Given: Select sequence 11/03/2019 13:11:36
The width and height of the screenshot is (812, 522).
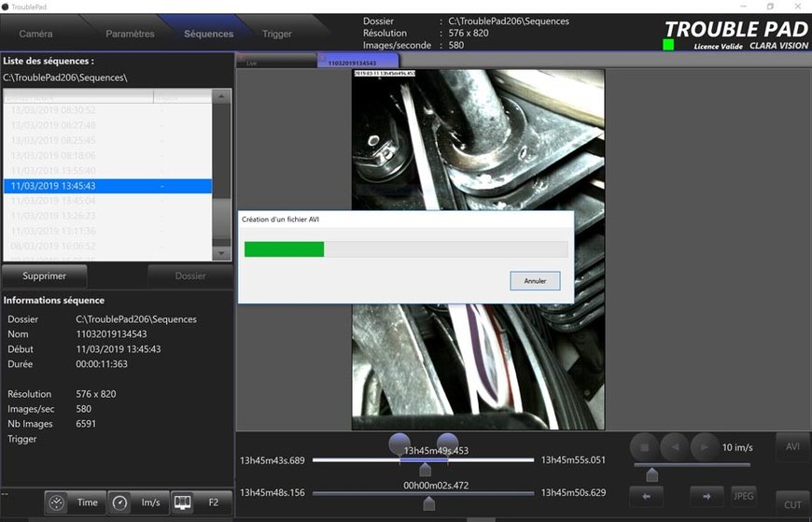Looking at the screenshot, I should [x=107, y=231].
